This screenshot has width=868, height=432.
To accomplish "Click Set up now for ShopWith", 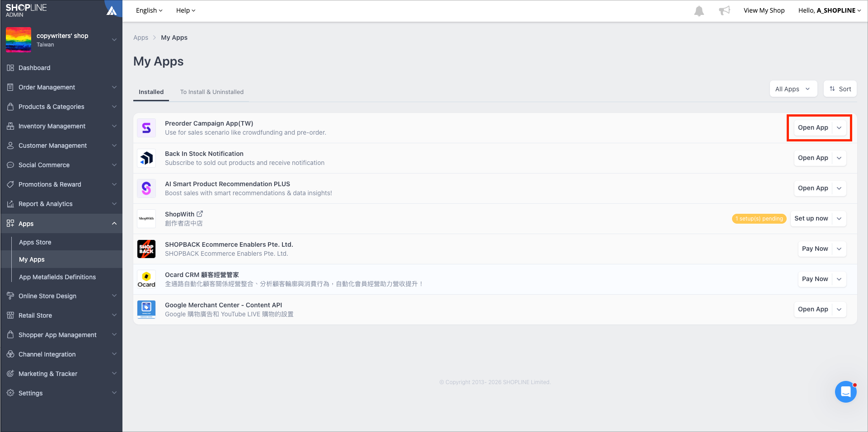I will (x=811, y=219).
